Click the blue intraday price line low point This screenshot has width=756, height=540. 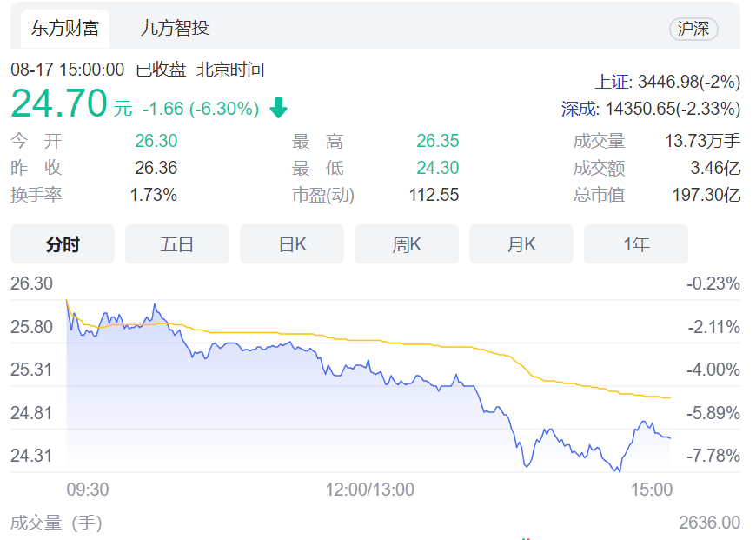pyautogui.click(x=619, y=470)
